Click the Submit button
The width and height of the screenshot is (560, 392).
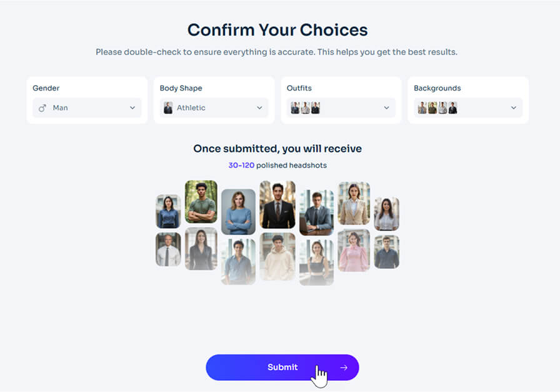tap(282, 368)
